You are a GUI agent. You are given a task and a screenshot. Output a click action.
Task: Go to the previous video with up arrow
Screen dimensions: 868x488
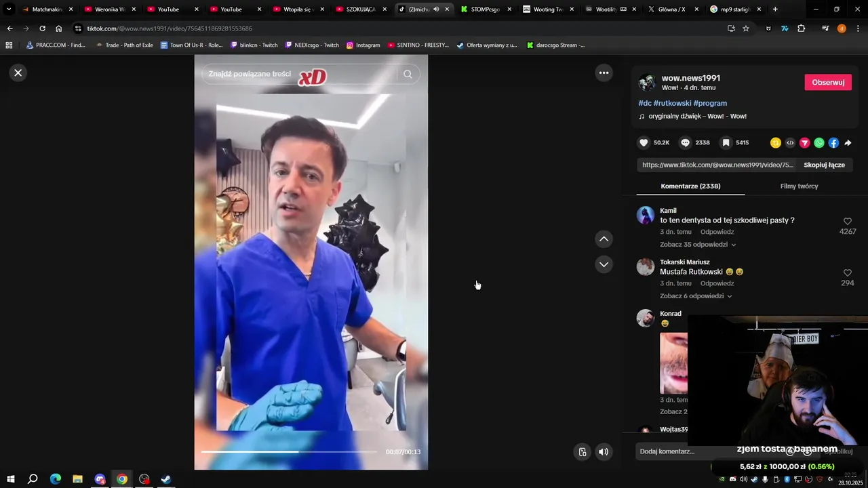coord(604,239)
